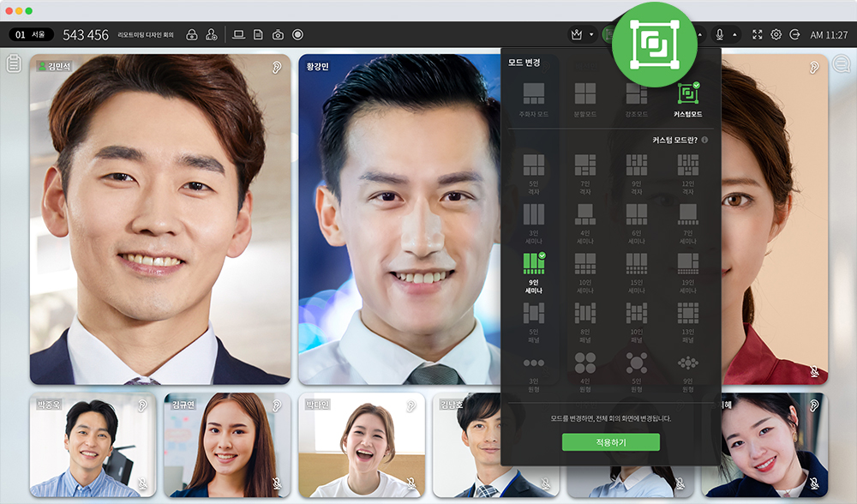
Task: Expand the dropdown arrow beside the crown icon
Action: click(591, 35)
